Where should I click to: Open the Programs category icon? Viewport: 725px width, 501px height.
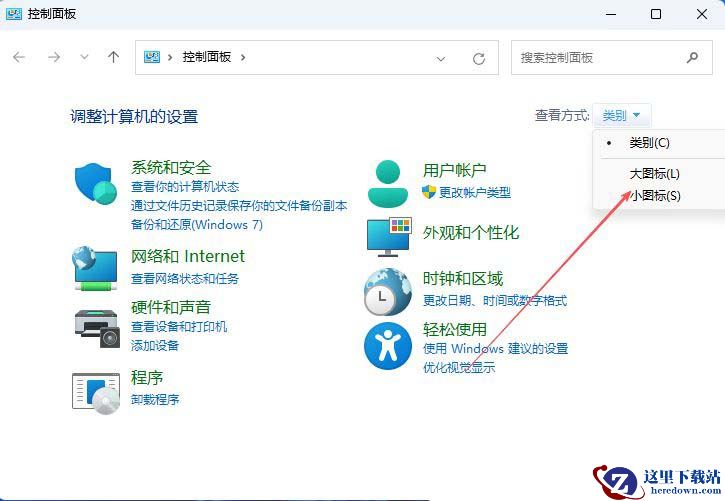(x=96, y=390)
